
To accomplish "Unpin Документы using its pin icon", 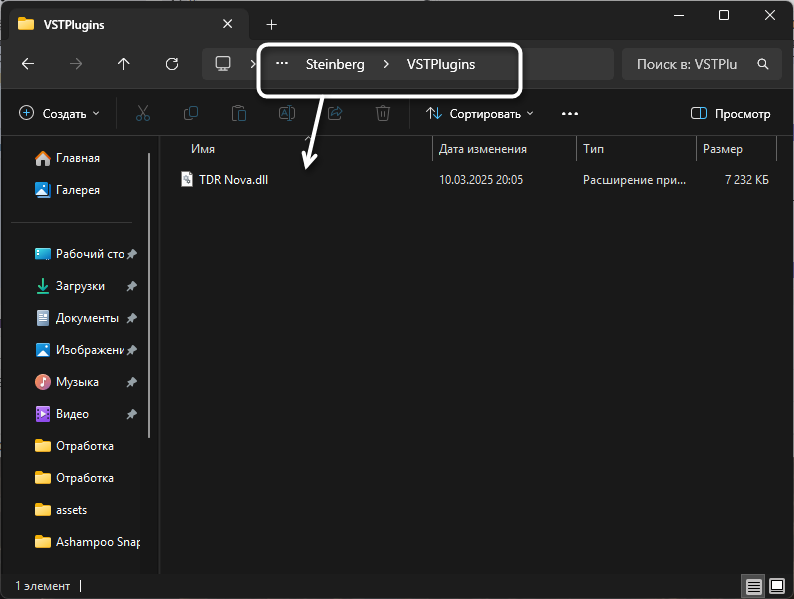I will 132,318.
